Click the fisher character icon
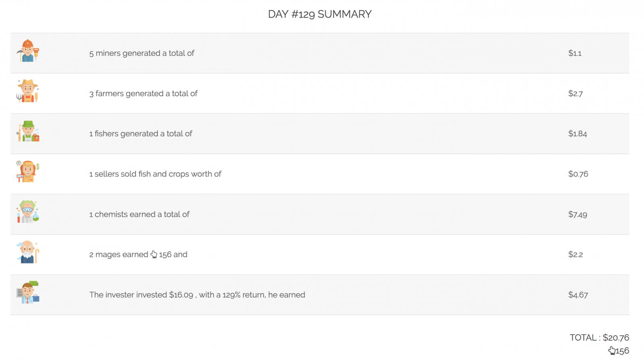The image size is (644, 362). [28, 132]
